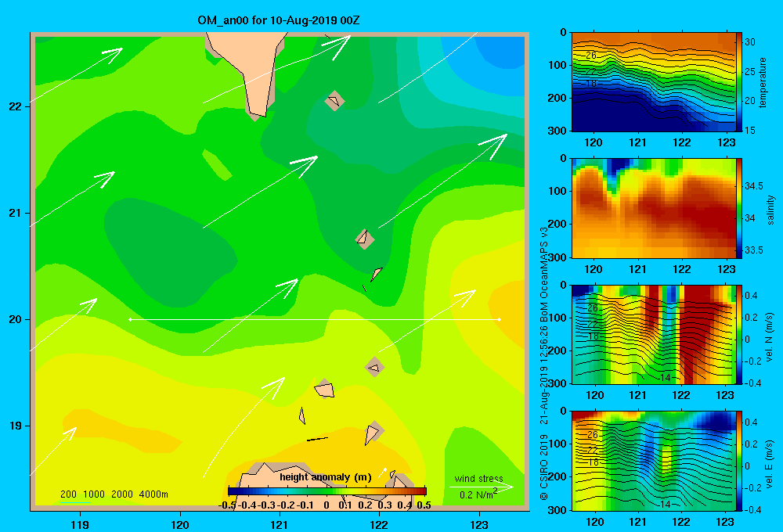Click the eastern endpoint of the transect line
Screen dimensions: 783x532
point(499,319)
